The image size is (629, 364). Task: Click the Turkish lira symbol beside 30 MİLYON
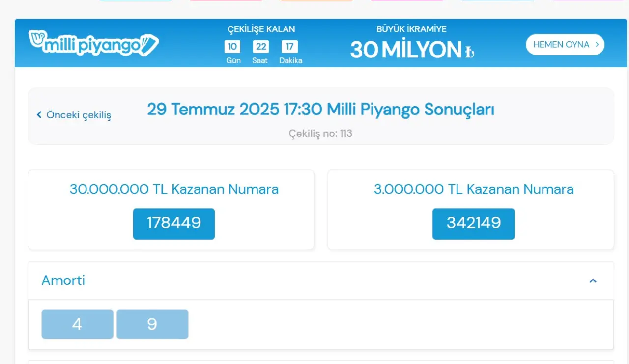(470, 52)
